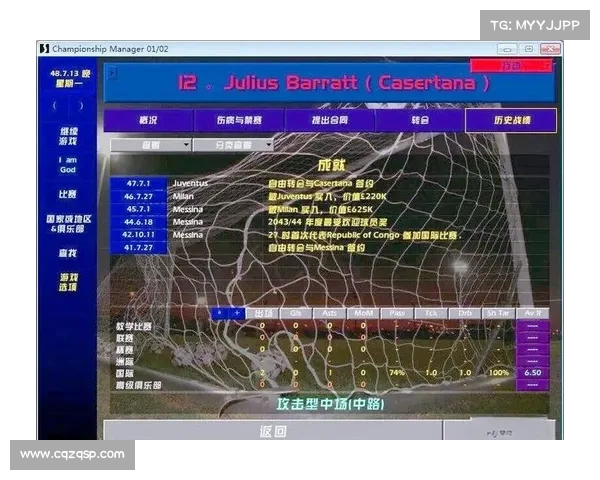Click the grey button right of 返回
Image resolution: width=600 pixels, height=480 pixels.
point(499,431)
